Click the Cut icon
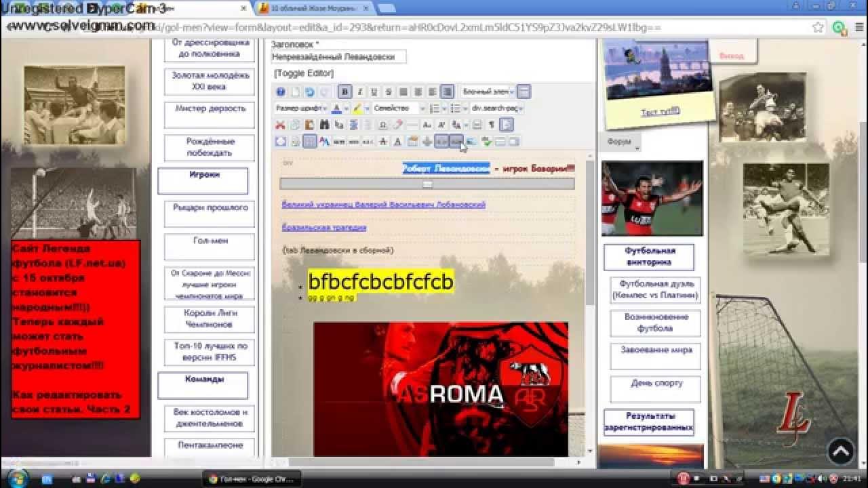 280,125
